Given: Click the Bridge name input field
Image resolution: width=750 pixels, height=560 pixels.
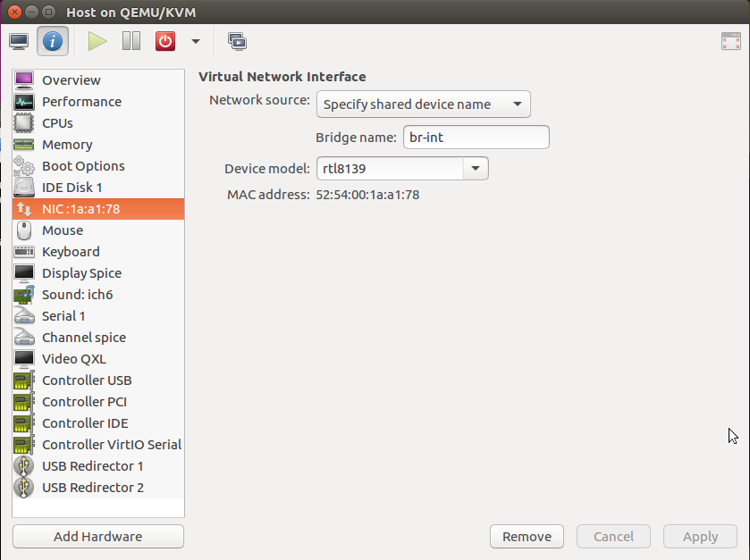Looking at the screenshot, I should point(476,138).
